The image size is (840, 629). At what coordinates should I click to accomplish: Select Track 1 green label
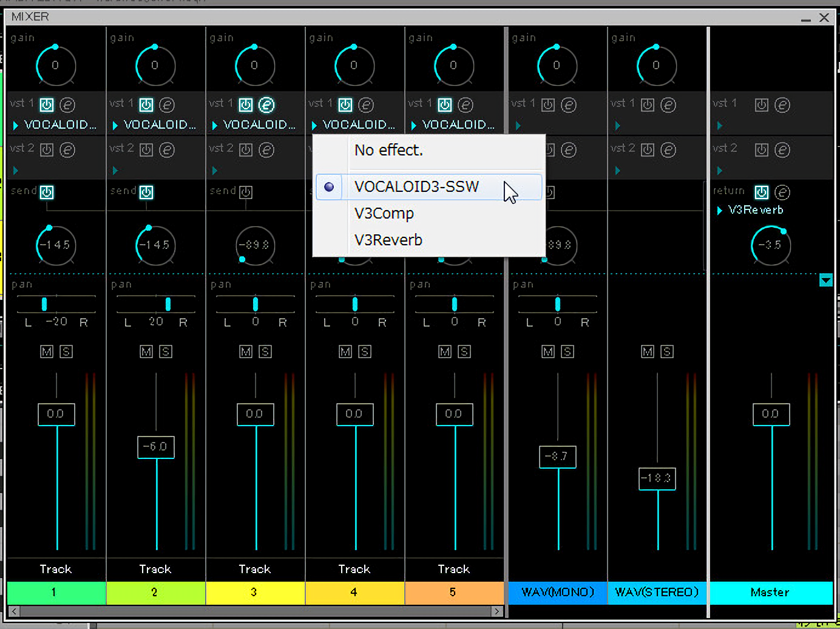click(56, 593)
